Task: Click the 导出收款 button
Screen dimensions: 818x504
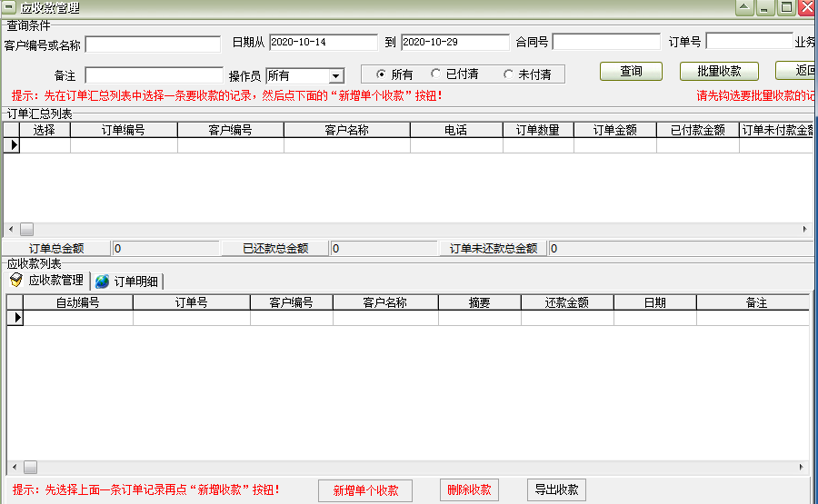Action: [x=556, y=490]
